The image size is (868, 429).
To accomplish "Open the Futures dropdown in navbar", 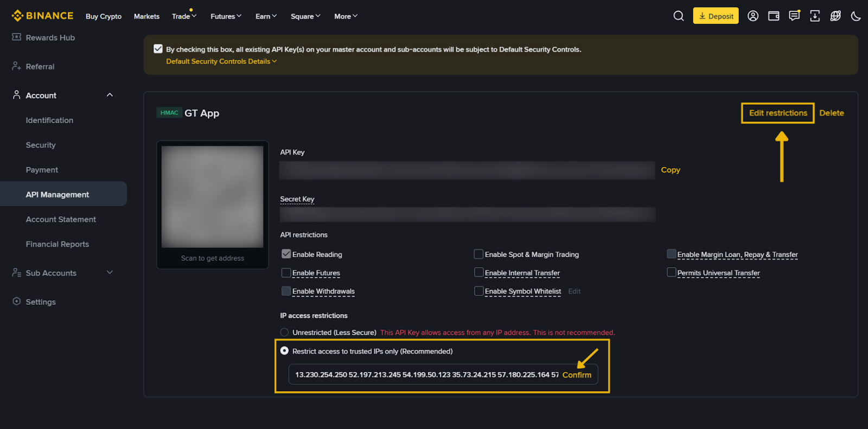I will click(226, 16).
